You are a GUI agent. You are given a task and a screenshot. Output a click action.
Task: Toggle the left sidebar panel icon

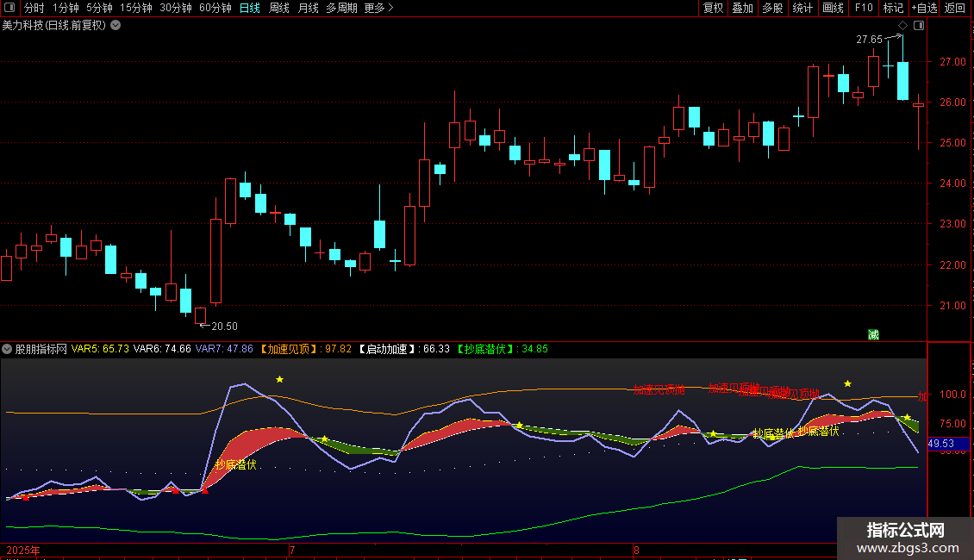10,8
